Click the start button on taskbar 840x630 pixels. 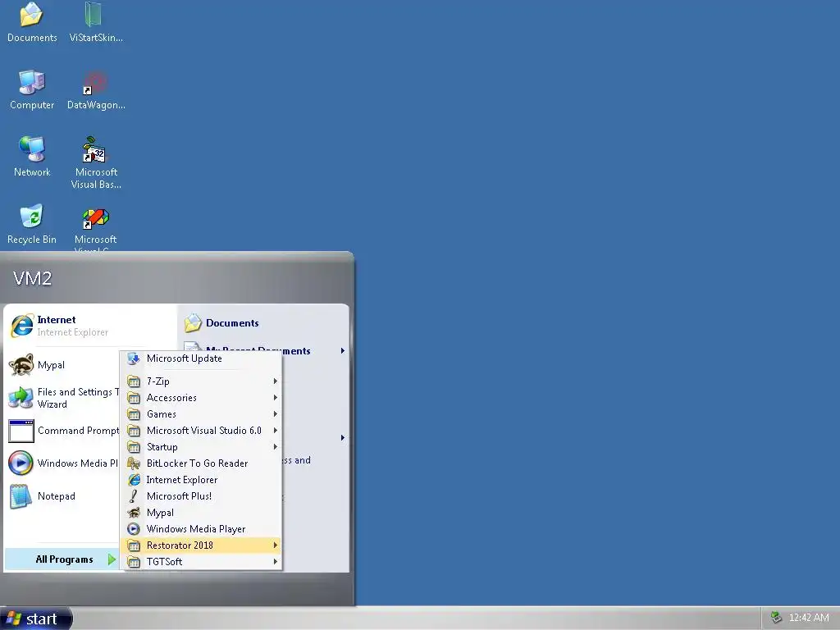(x=36, y=619)
